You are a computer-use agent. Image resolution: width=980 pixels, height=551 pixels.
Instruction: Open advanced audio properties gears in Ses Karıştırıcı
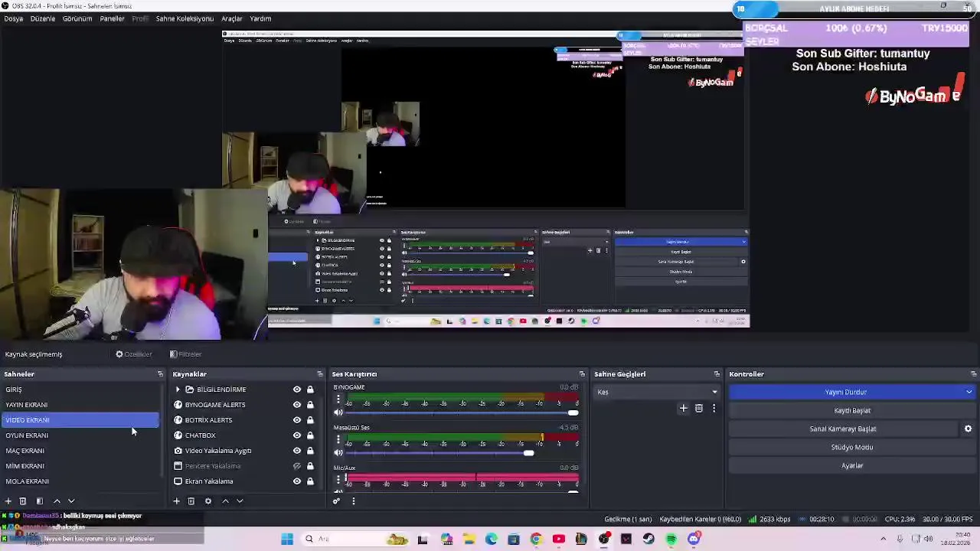pyautogui.click(x=336, y=501)
